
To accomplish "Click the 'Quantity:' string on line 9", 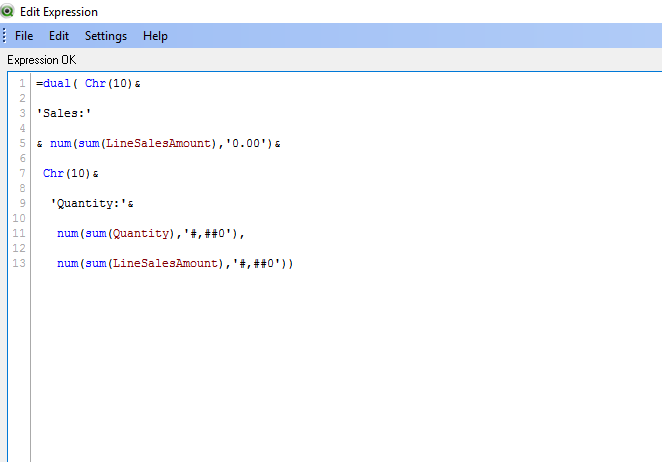I will pyautogui.click(x=88, y=203).
